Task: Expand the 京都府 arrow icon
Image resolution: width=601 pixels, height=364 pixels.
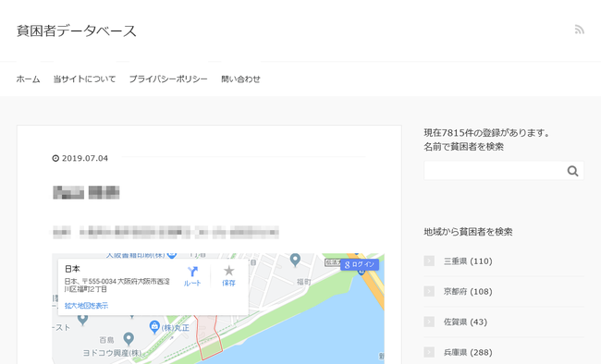Action: [x=429, y=291]
